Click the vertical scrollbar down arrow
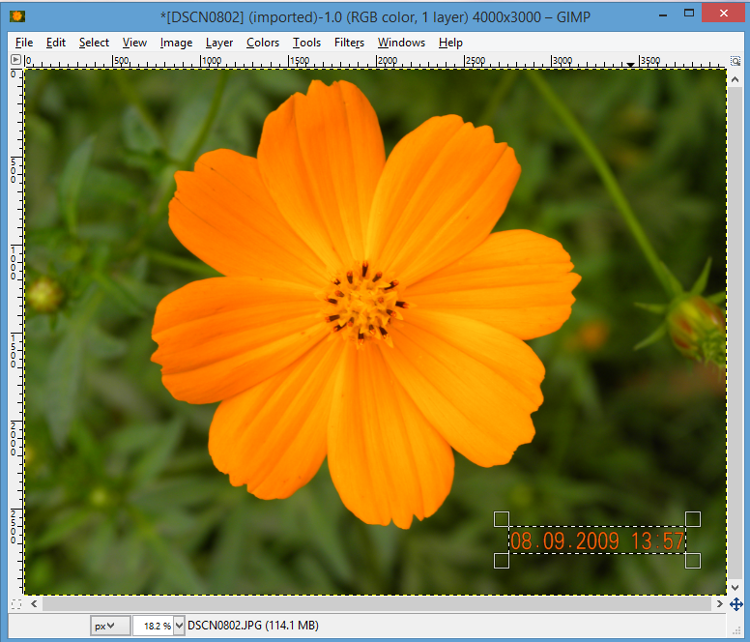 [735, 588]
